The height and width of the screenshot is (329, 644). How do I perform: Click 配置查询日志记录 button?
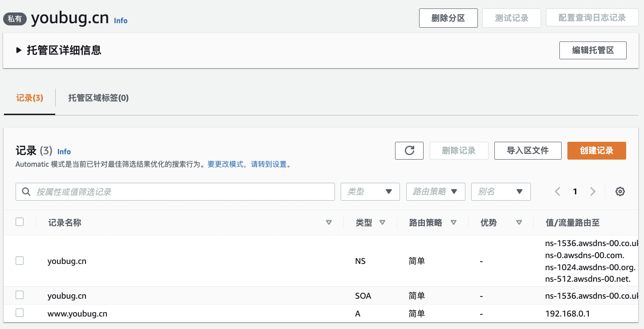point(592,18)
